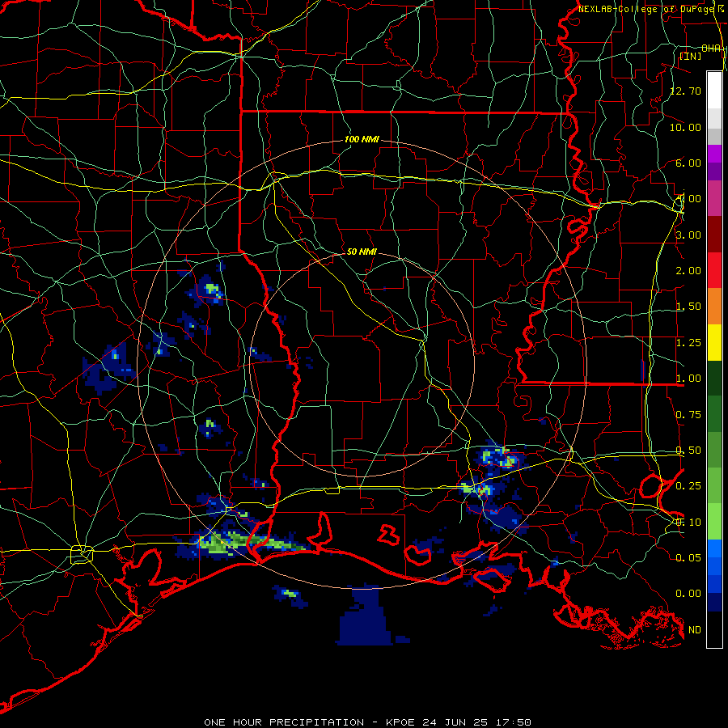This screenshot has height=728, width=728.
Task: Click the 1.25 legend value
Action: [x=688, y=343]
